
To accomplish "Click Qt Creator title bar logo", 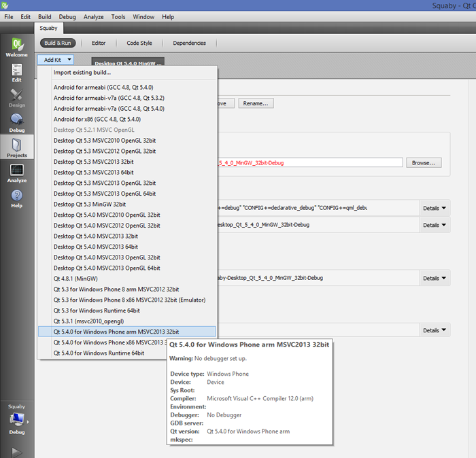I will pyautogui.click(x=5, y=5).
